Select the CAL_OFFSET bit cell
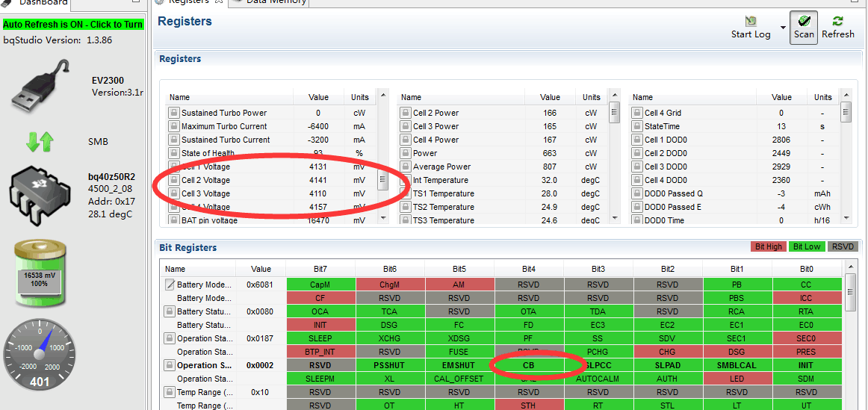This screenshot has height=410, width=868. tap(459, 379)
